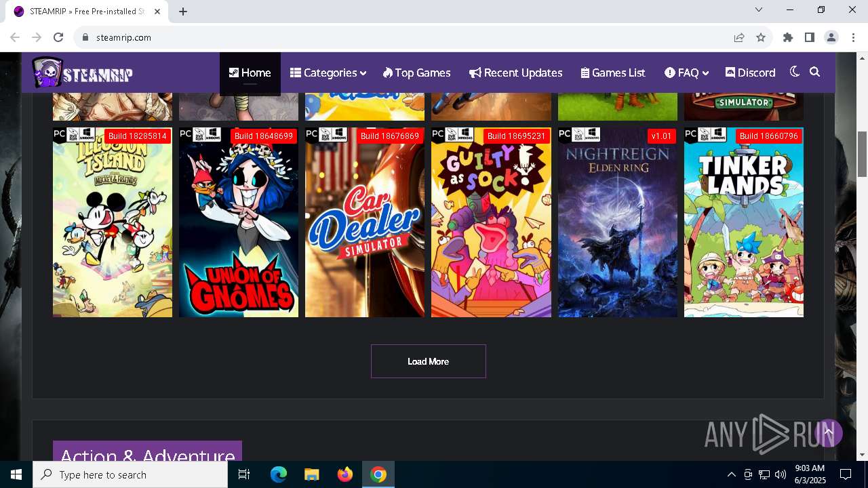868x488 pixels.
Task: Click Build 18648699 badge
Action: 264,136
